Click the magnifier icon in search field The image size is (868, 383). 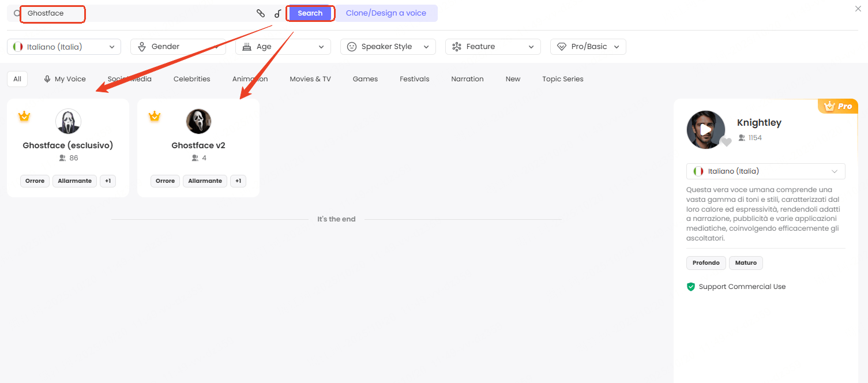click(x=17, y=13)
